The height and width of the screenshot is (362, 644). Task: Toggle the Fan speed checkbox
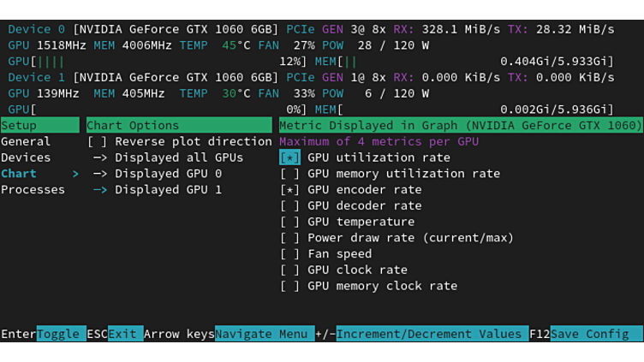290,254
